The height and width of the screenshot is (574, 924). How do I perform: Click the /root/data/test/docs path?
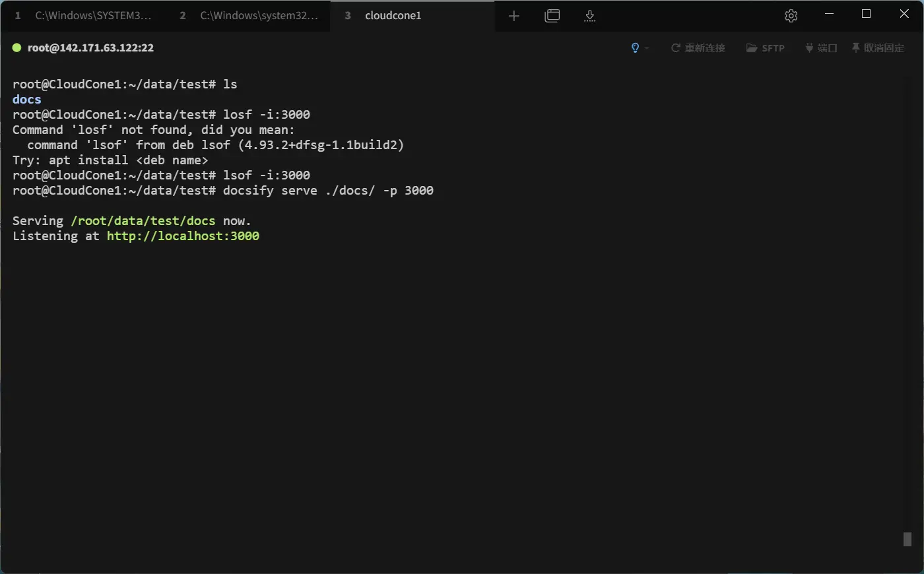(x=143, y=220)
